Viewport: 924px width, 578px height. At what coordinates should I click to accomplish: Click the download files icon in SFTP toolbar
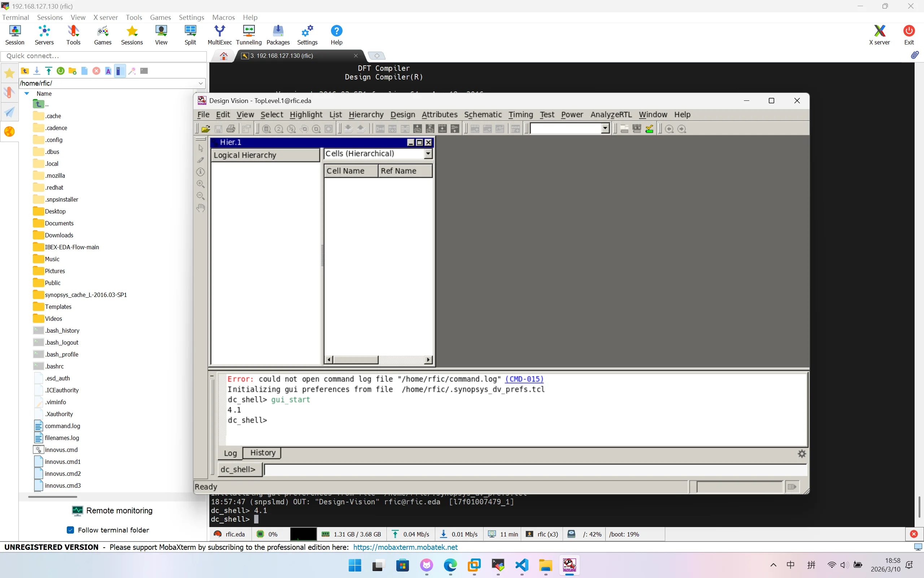pos(37,71)
